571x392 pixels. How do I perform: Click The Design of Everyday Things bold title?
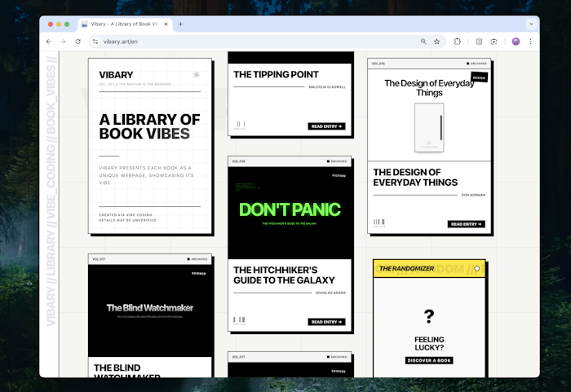pyautogui.click(x=415, y=177)
